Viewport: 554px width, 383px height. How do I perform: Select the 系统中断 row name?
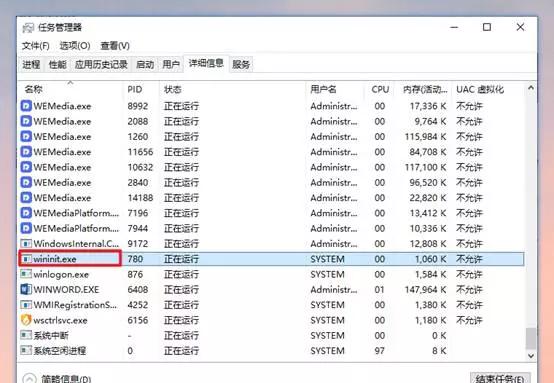point(51,336)
